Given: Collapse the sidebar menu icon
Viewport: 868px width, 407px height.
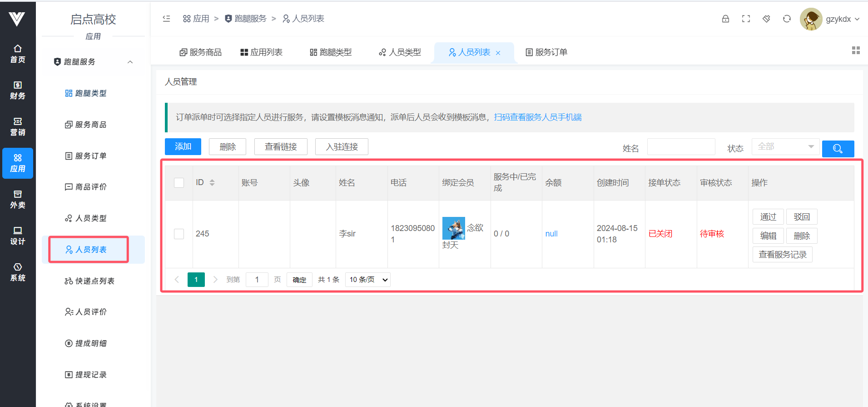Looking at the screenshot, I should tap(166, 19).
